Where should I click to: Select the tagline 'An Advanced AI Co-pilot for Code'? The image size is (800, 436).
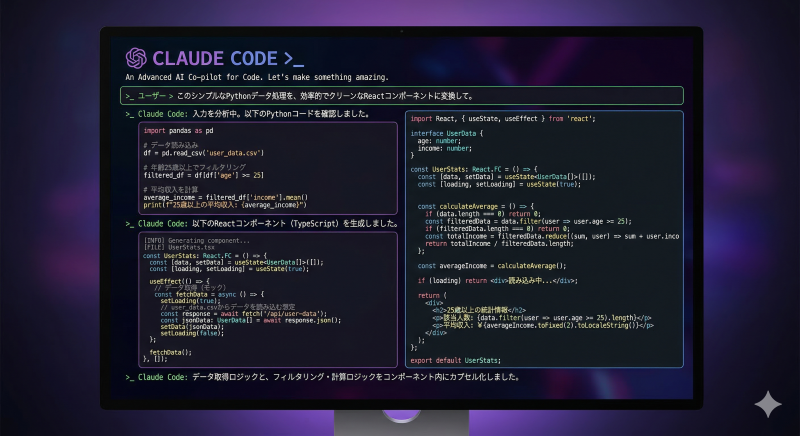pyautogui.click(x=194, y=78)
